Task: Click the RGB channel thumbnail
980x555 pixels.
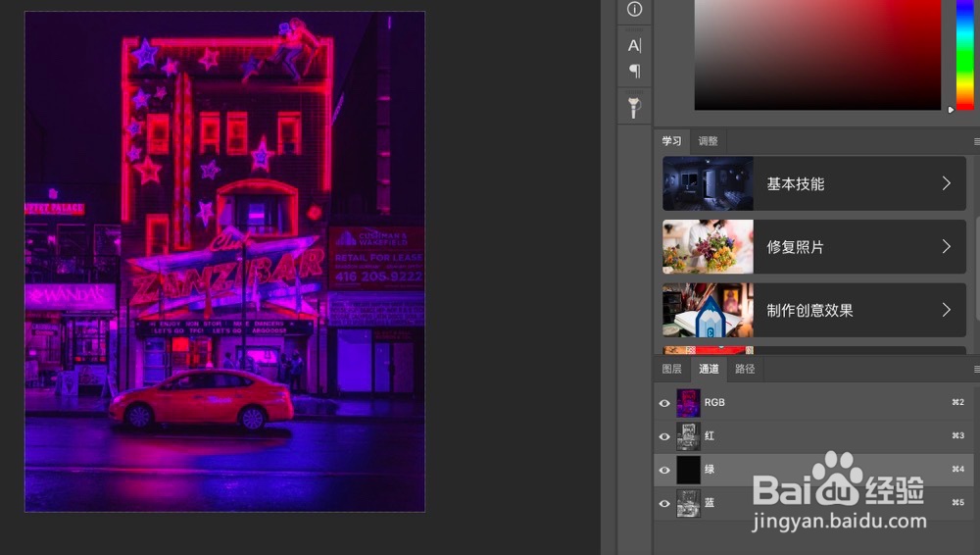Action: pos(688,403)
